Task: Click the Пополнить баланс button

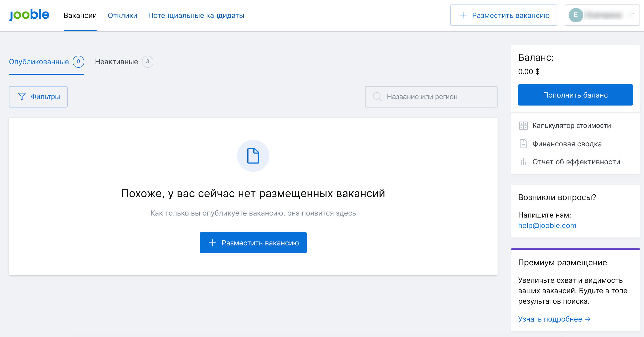Action: coord(575,95)
